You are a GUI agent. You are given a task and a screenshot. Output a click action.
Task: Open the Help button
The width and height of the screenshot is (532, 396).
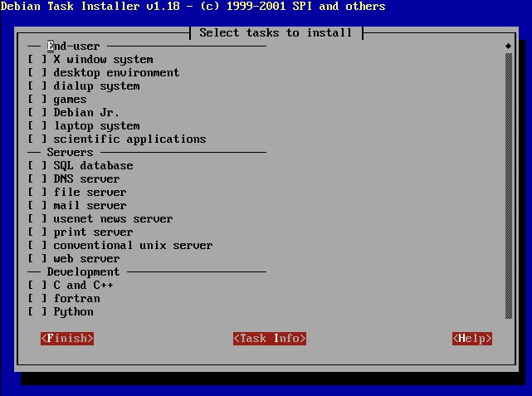click(x=472, y=339)
